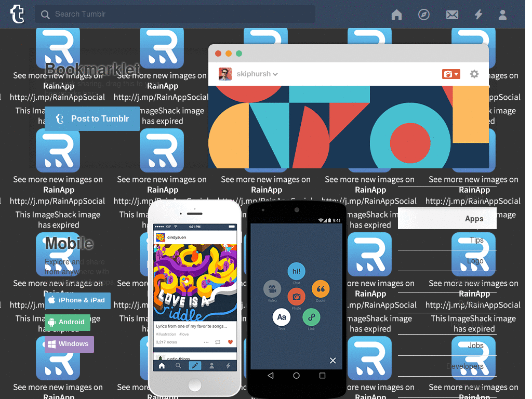This screenshot has height=399, width=532.
Task: Tap the Quote post icon on the Android phone
Action: coord(320,289)
